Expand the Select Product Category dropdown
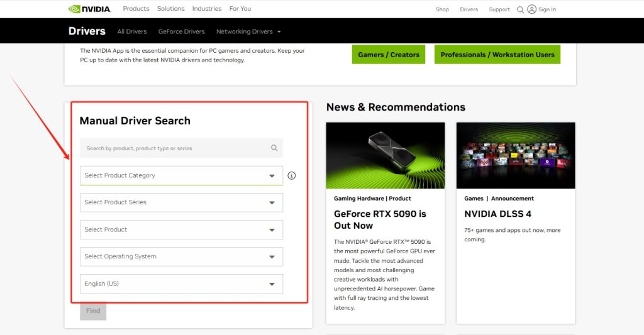 (181, 176)
